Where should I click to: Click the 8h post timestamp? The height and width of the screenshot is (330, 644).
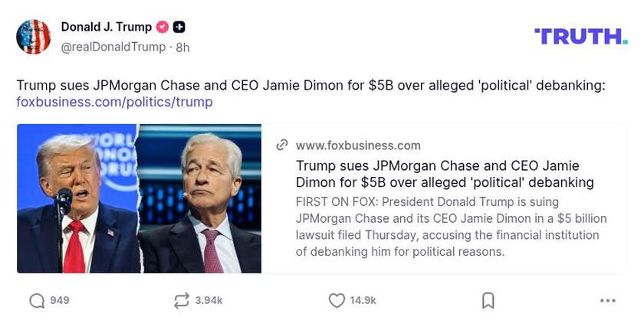point(182,47)
